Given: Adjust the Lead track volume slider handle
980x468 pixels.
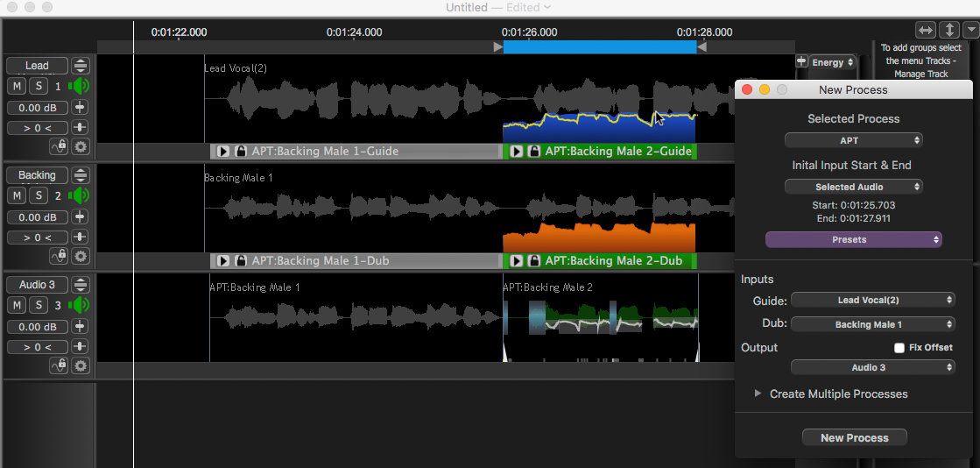Looking at the screenshot, I should 81,107.
